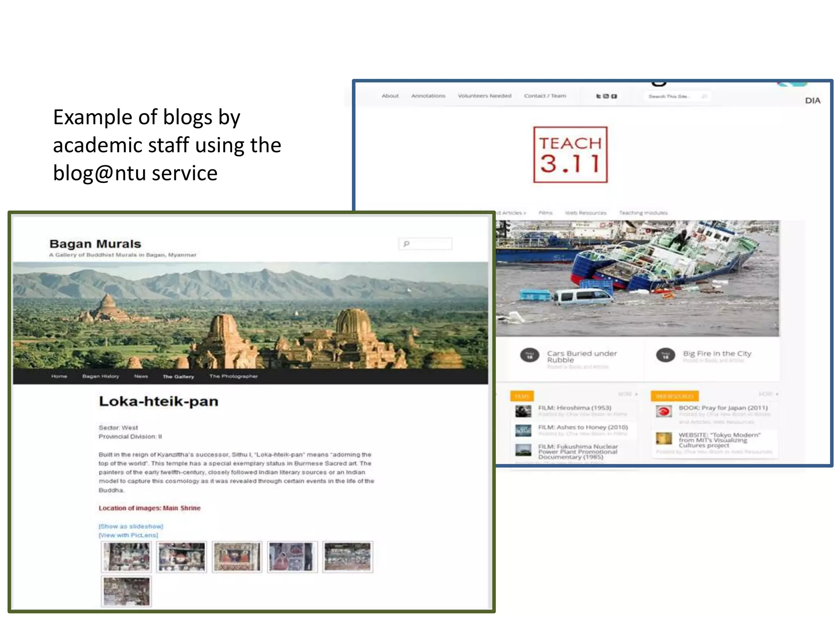The height and width of the screenshot is (630, 840).
Task: Click the Show as slideshow link
Action: pos(131,526)
